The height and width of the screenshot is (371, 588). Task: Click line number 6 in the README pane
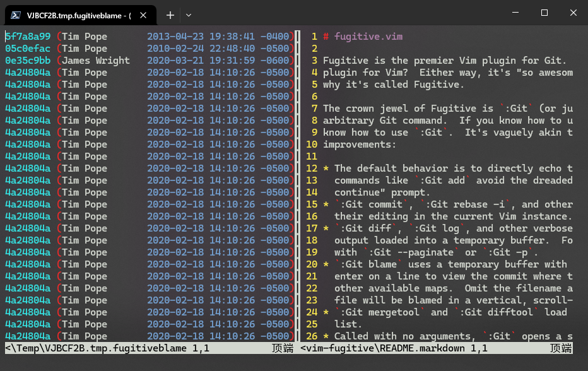[x=314, y=97]
